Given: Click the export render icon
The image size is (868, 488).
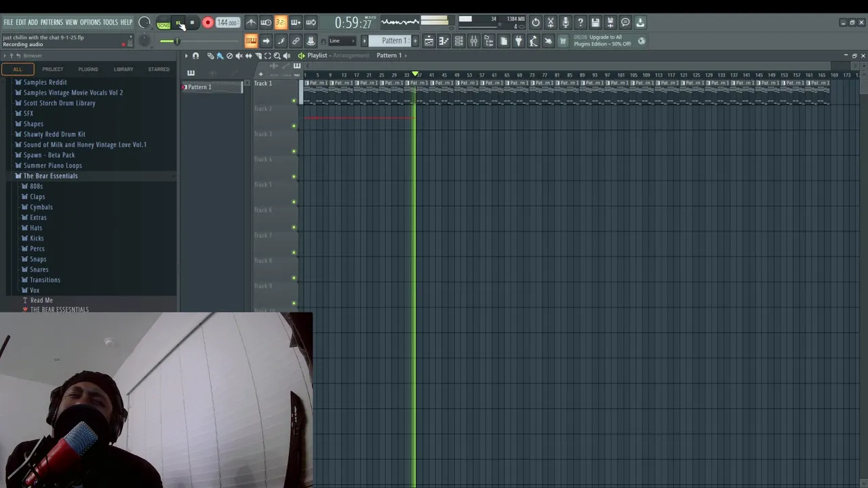Looking at the screenshot, I should coord(610,22).
